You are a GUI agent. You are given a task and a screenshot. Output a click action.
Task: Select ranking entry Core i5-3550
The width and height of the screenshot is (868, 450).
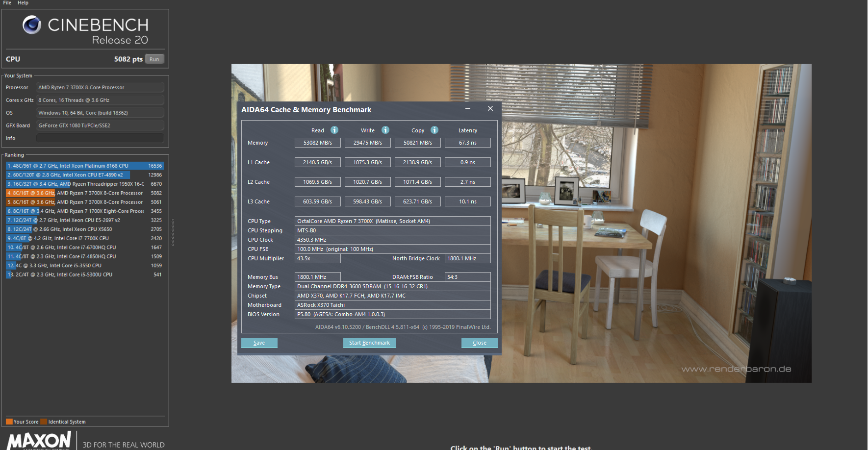coord(84,266)
